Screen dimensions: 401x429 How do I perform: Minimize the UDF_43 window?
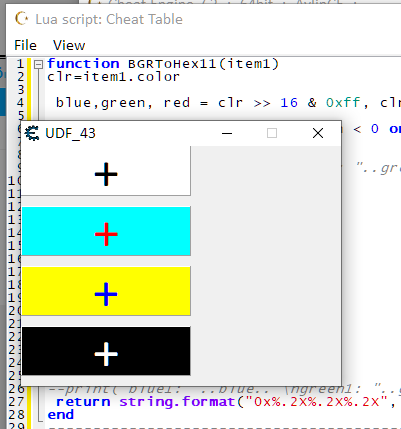[227, 133]
